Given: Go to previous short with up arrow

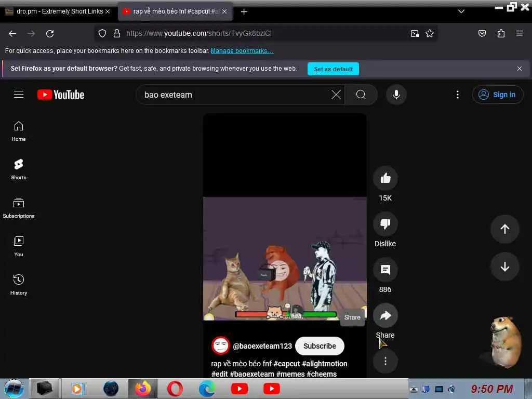Looking at the screenshot, I should (x=504, y=229).
